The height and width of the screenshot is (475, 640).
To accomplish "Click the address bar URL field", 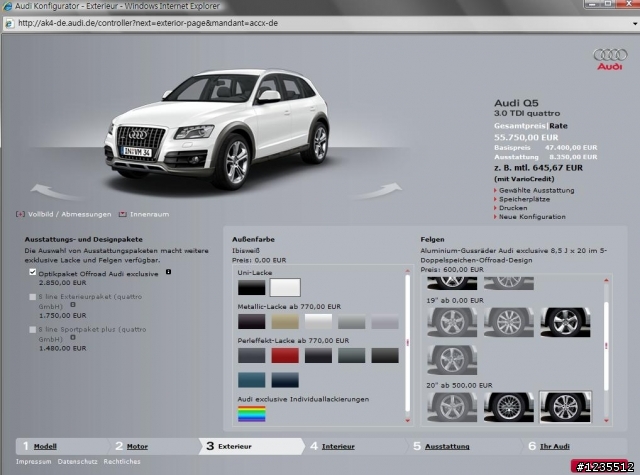I will pyautogui.click(x=322, y=23).
